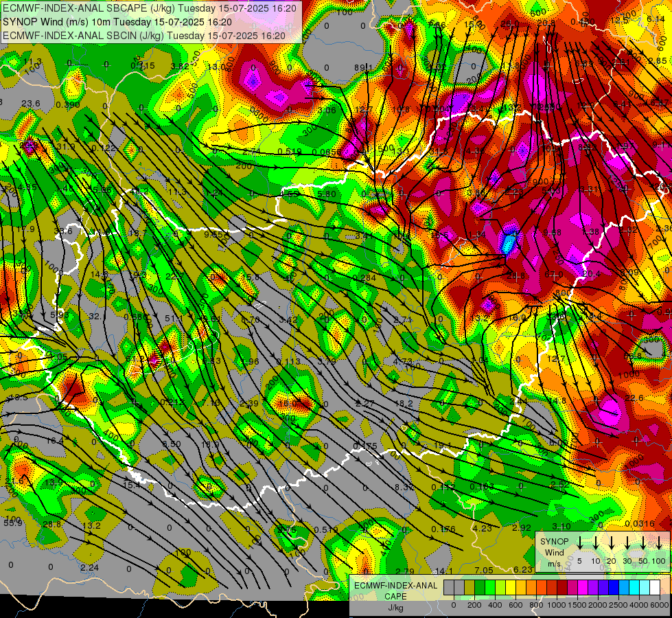
Task: Select the white CAPE legend swatch
Action: 654,588
